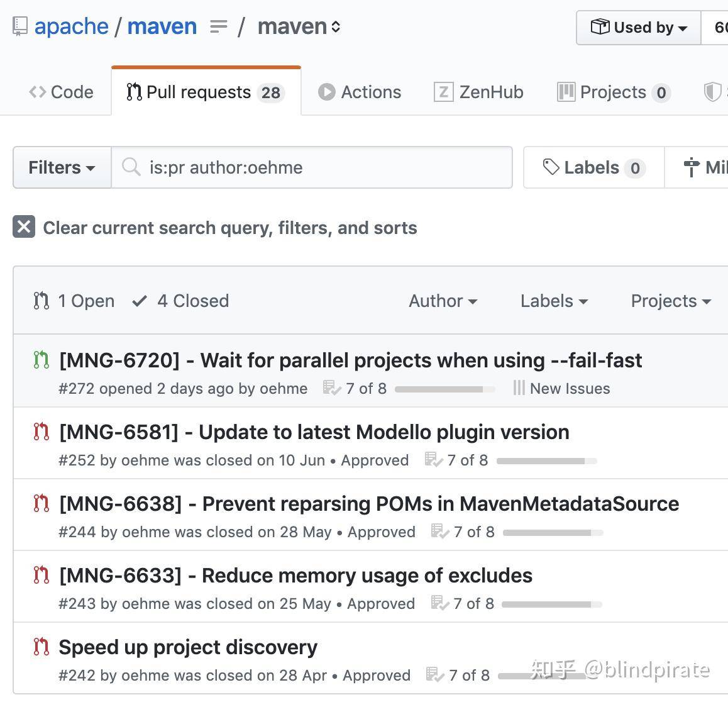Click red closed PR icon for MNG-6638
Screen dimensions: 728x702
(41, 504)
